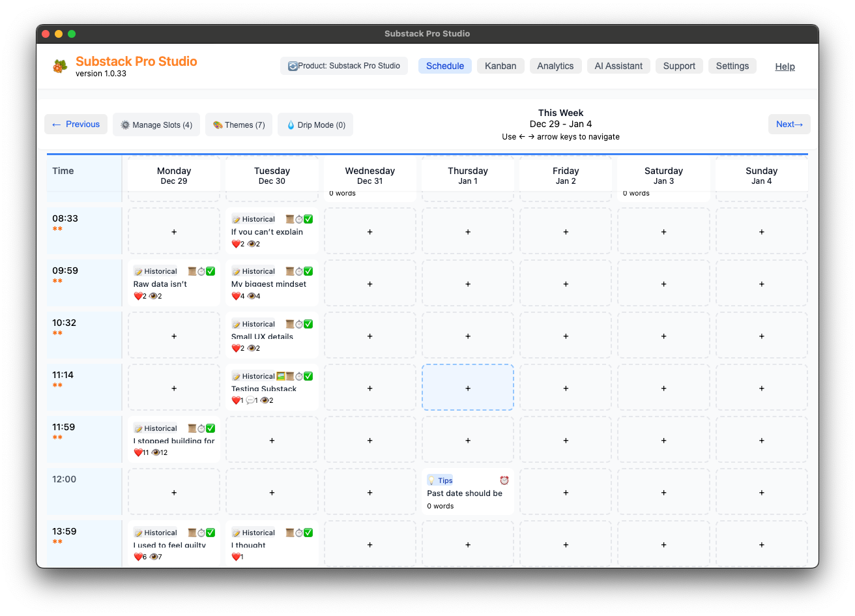Click green checkmark on 'I used to feel guilty' card
The height and width of the screenshot is (616, 855).
pyautogui.click(x=210, y=533)
